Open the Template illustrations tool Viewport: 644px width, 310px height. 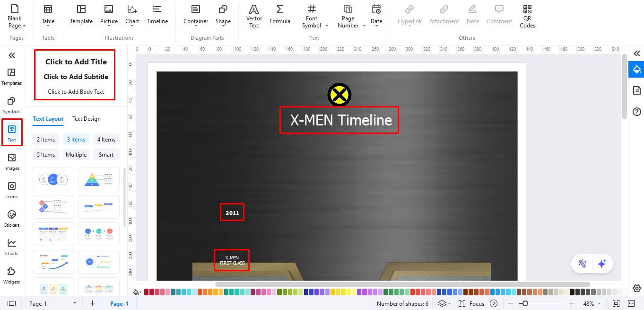coord(81,15)
